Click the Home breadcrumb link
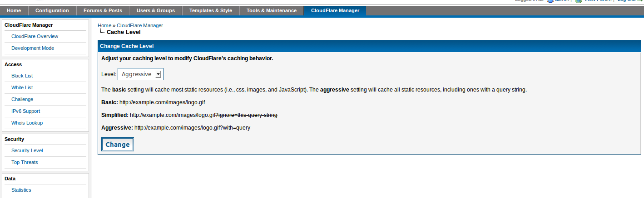644x198 pixels. coord(104,25)
